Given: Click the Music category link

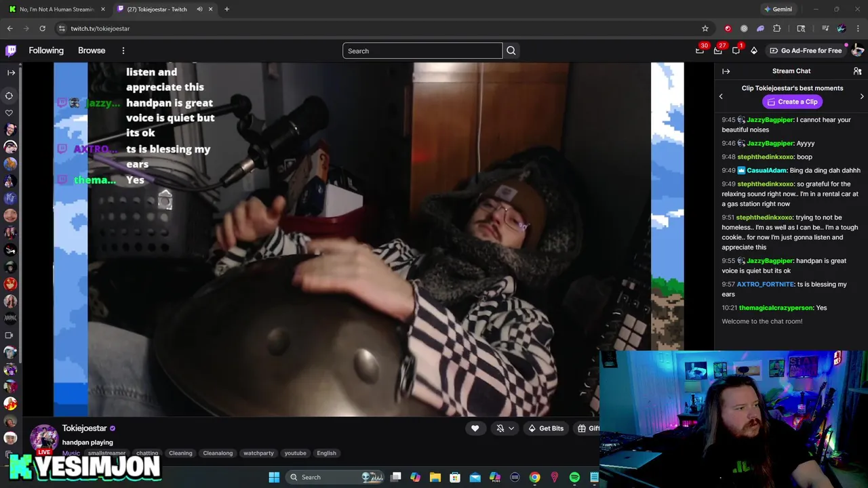Looking at the screenshot, I should [71, 453].
